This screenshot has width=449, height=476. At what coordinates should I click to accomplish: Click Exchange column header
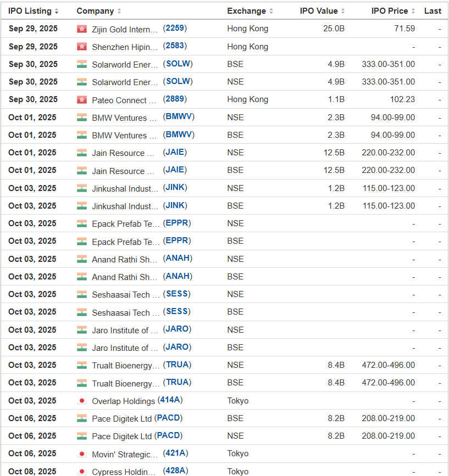(246, 11)
